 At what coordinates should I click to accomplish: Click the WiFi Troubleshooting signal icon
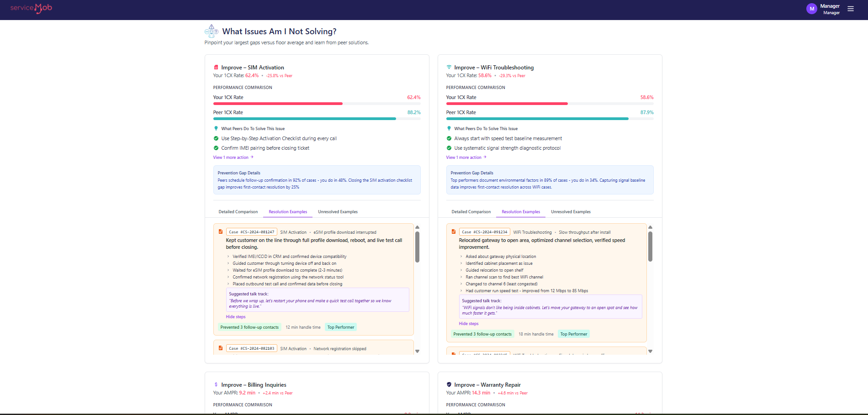(449, 67)
